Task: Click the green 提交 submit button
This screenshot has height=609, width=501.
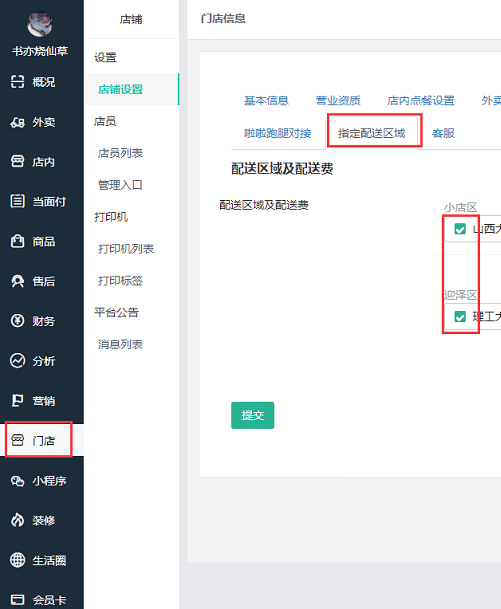Action: coord(252,415)
